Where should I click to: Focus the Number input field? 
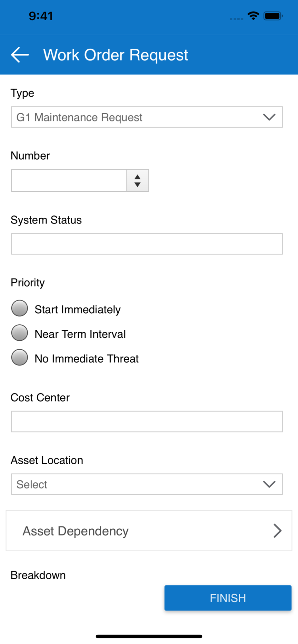pos(69,181)
